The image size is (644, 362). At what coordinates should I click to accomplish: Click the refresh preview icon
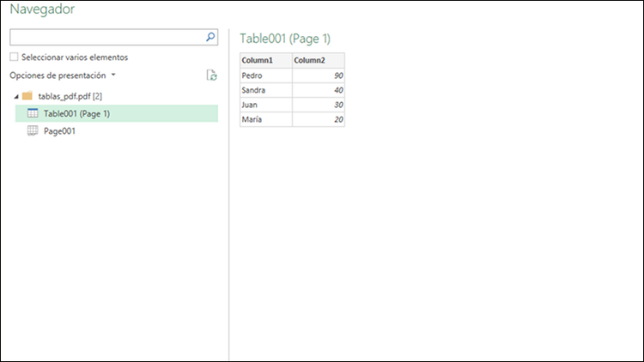pyautogui.click(x=211, y=75)
